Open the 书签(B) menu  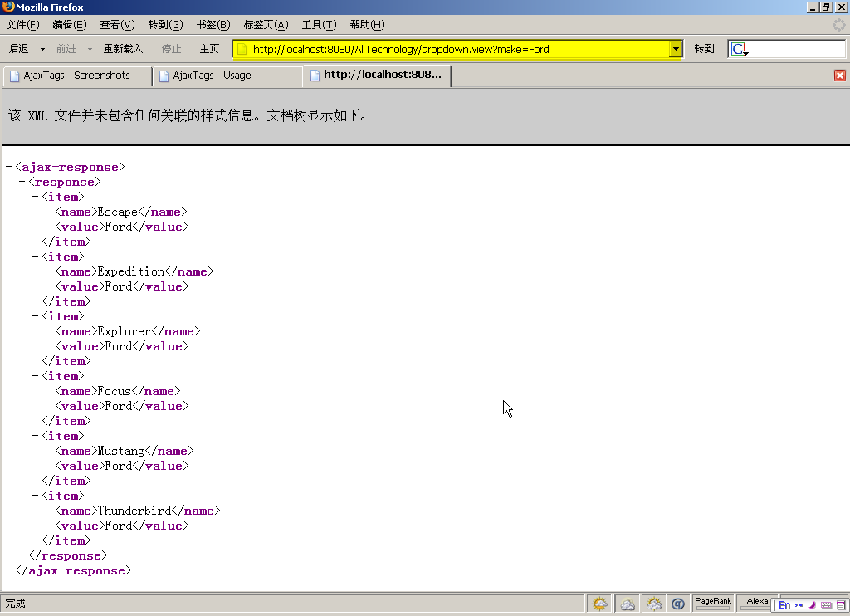coord(213,25)
